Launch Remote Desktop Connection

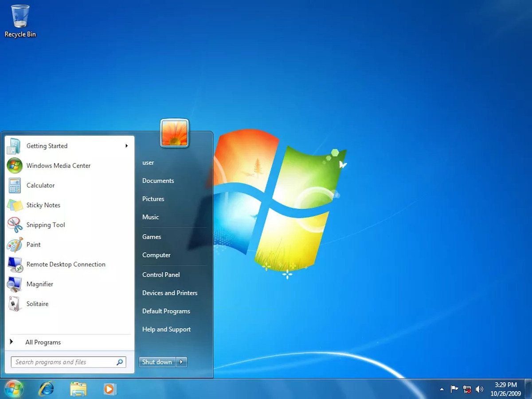point(66,264)
